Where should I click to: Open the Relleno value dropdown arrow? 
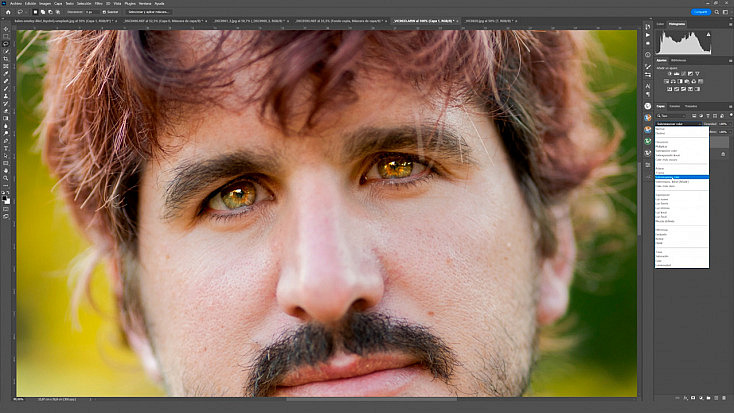click(x=731, y=132)
